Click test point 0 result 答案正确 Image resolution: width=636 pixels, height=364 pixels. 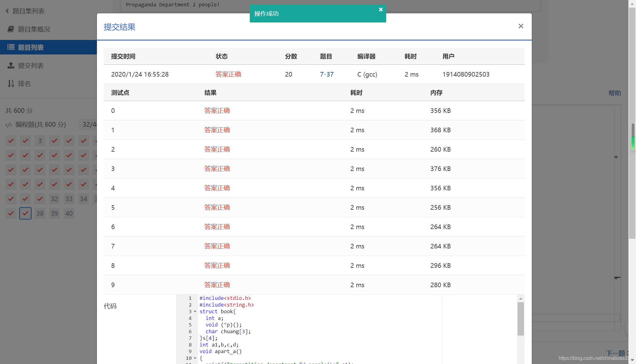click(x=217, y=111)
